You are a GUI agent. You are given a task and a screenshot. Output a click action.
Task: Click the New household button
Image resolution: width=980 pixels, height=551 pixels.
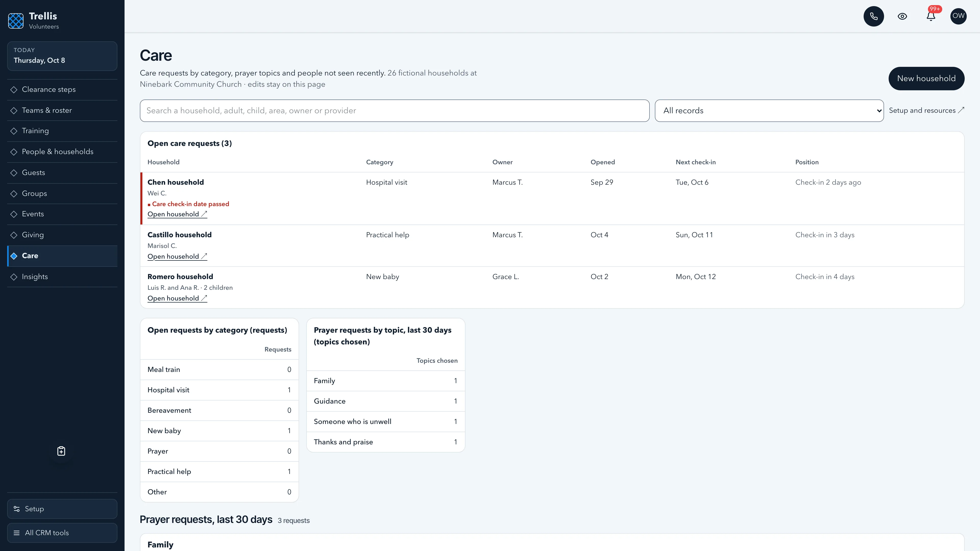pyautogui.click(x=926, y=78)
